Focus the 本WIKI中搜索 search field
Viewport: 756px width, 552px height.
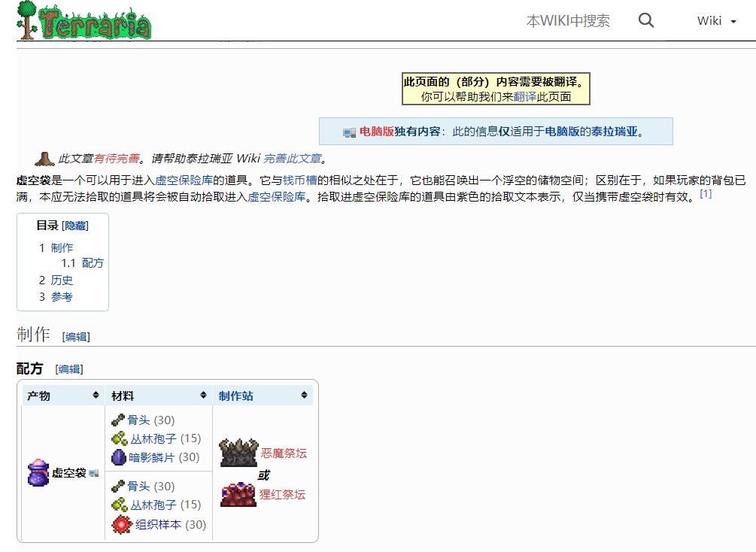[x=568, y=21]
